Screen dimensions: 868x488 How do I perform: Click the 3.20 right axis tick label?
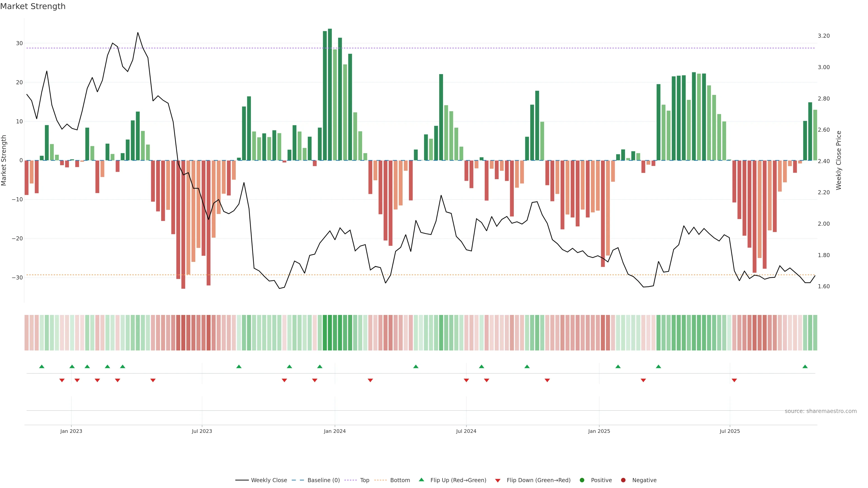pyautogui.click(x=823, y=36)
